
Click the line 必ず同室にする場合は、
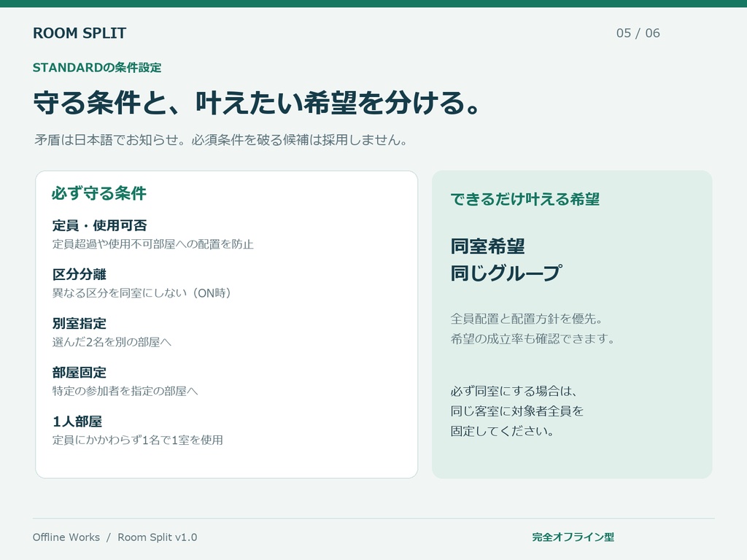[x=514, y=392]
